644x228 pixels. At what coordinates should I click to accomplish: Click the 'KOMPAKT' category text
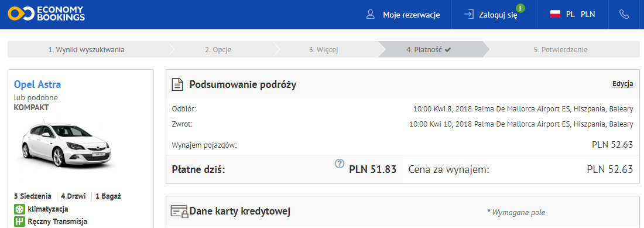pyautogui.click(x=31, y=108)
